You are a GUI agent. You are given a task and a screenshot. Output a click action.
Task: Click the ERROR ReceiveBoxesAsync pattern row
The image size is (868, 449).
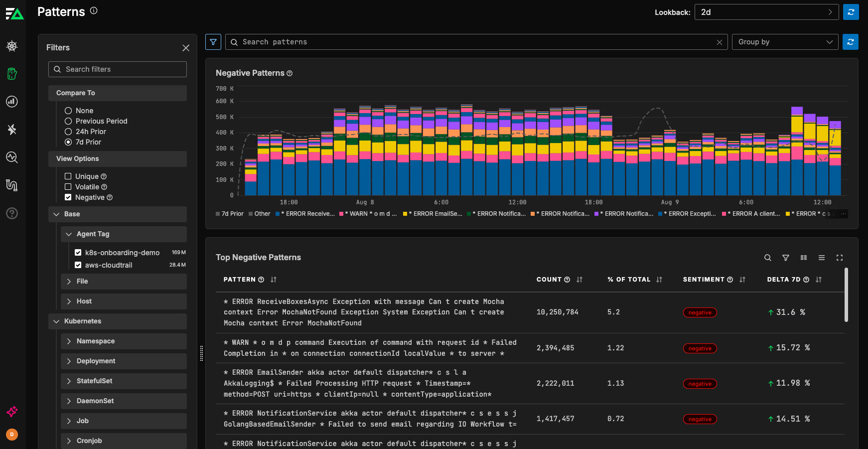coord(364,312)
